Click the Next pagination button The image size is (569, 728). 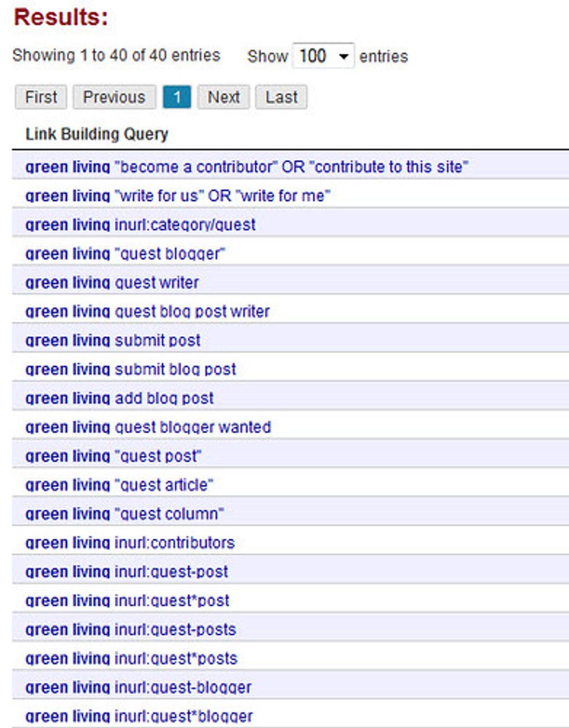(224, 97)
